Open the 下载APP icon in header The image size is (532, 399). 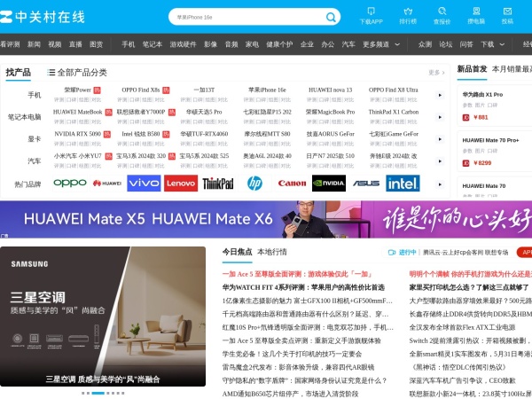(372, 16)
